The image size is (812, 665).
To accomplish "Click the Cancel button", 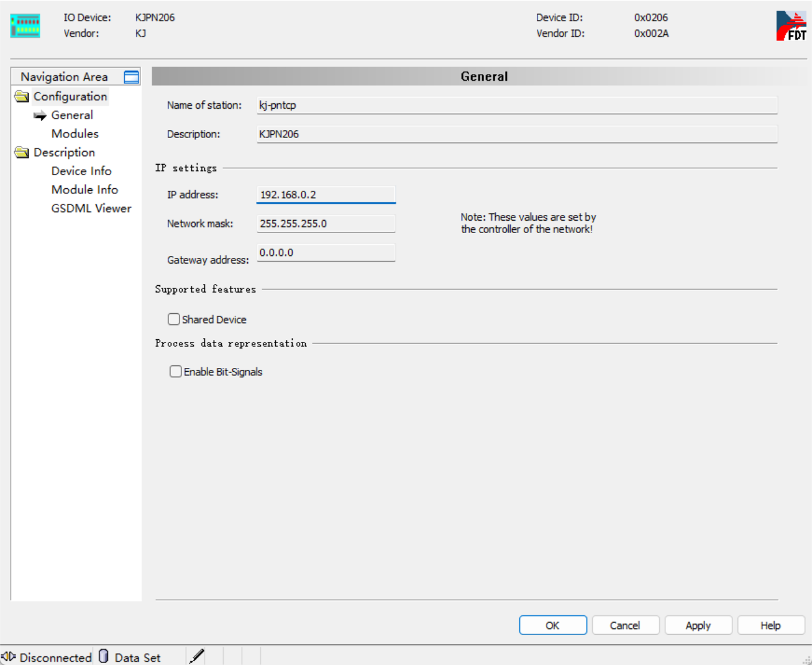I will [x=625, y=625].
